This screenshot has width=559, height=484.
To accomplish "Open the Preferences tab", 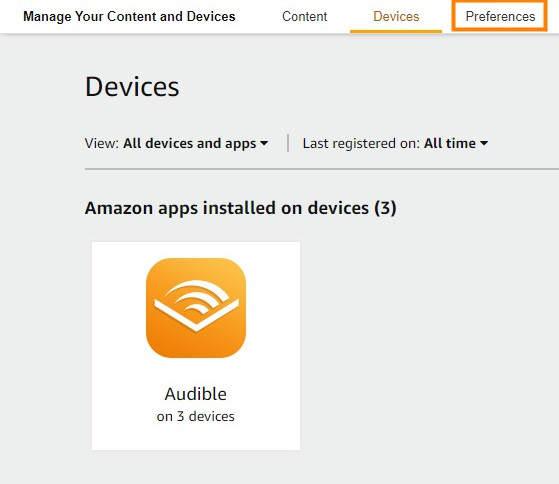I will (500, 16).
